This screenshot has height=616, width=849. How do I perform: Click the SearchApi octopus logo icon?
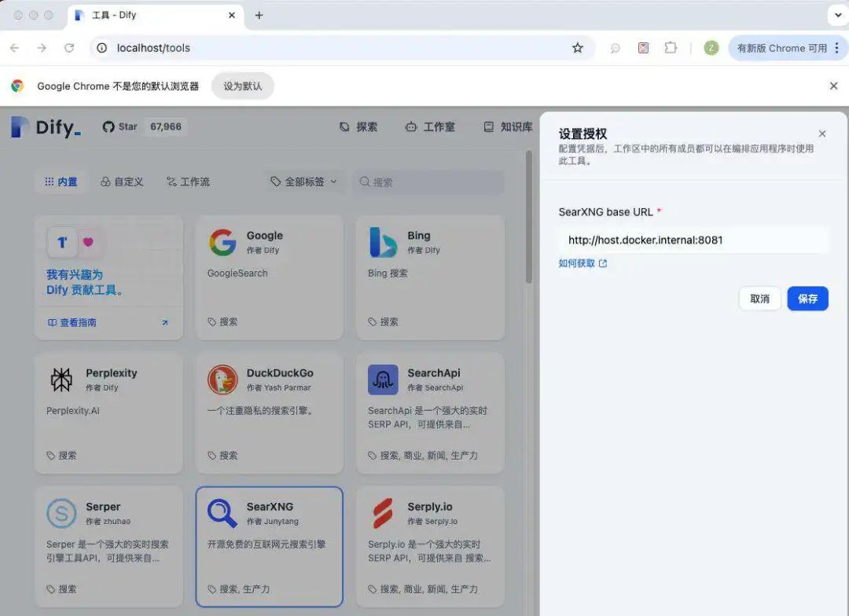click(383, 379)
